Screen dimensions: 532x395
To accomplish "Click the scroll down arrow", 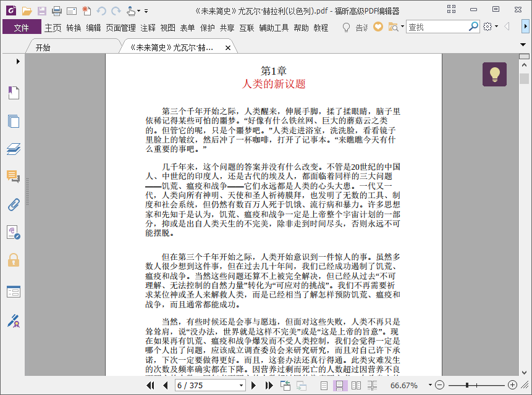I will (524, 372).
